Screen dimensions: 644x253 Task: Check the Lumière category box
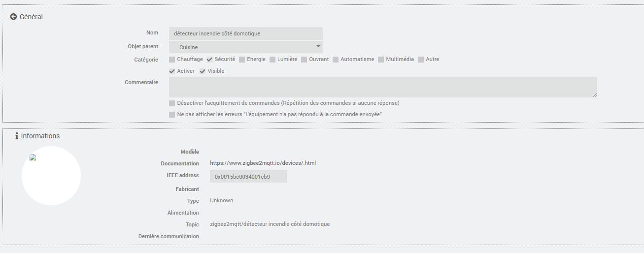(x=272, y=60)
